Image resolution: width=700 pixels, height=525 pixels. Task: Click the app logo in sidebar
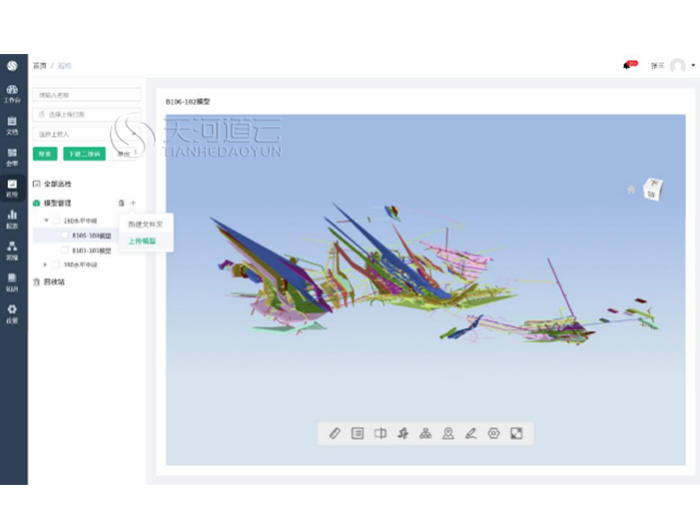coord(12,66)
